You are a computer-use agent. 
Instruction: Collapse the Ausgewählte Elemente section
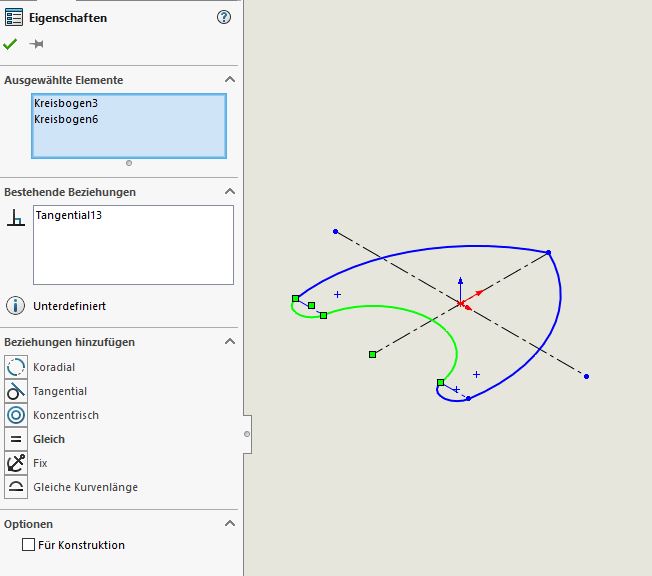(230, 79)
